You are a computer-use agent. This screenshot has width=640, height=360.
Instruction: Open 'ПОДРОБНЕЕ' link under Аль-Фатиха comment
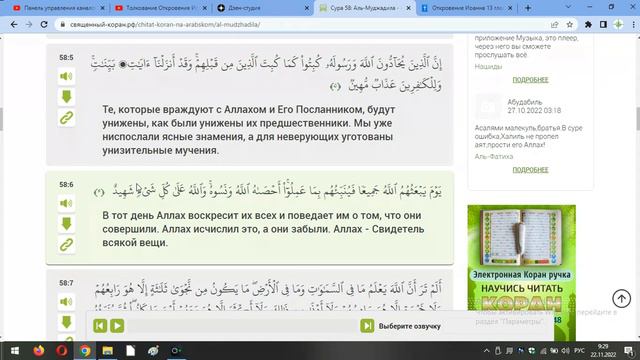pos(530,169)
